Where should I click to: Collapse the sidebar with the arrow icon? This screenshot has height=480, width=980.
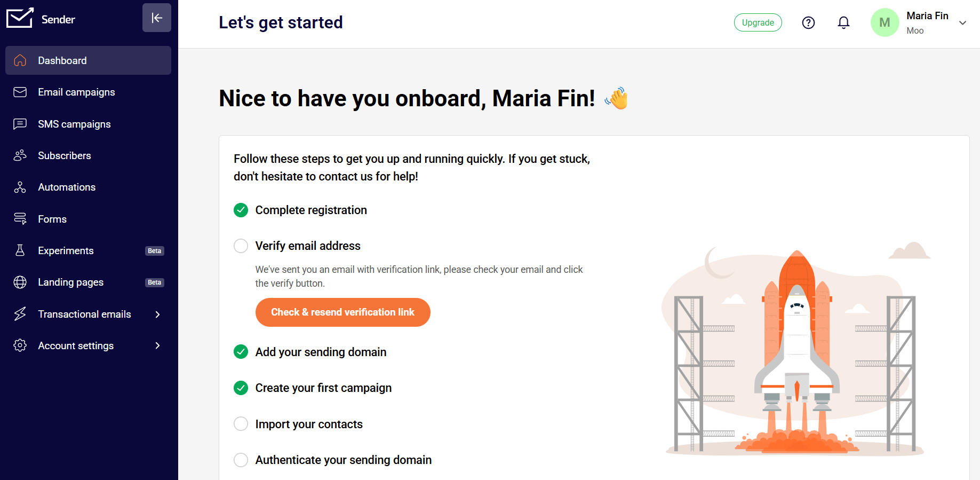[x=157, y=18]
